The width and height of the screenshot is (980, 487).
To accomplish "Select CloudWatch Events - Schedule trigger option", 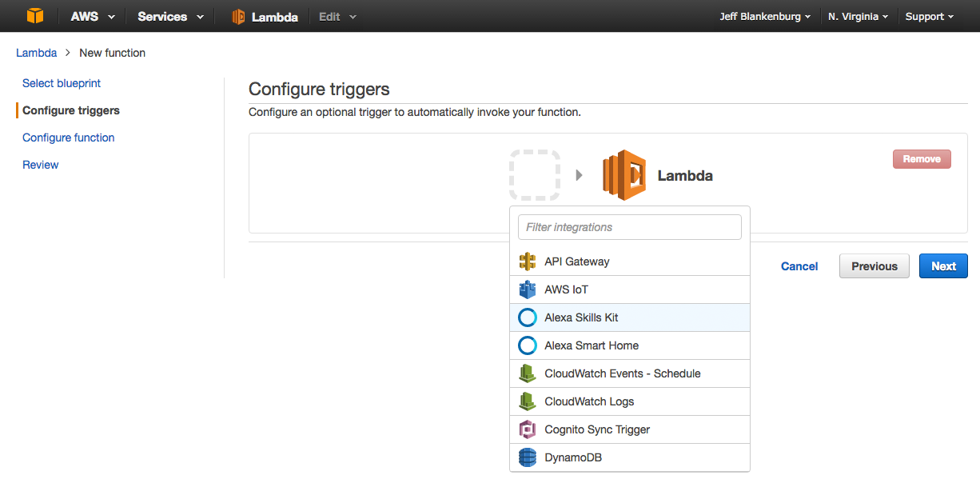I will click(x=622, y=373).
